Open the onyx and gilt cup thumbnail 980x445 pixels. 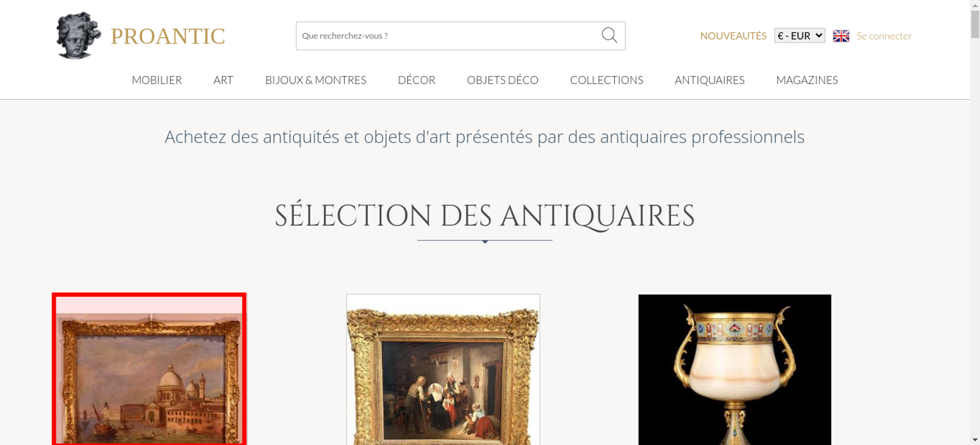pyautogui.click(x=735, y=370)
